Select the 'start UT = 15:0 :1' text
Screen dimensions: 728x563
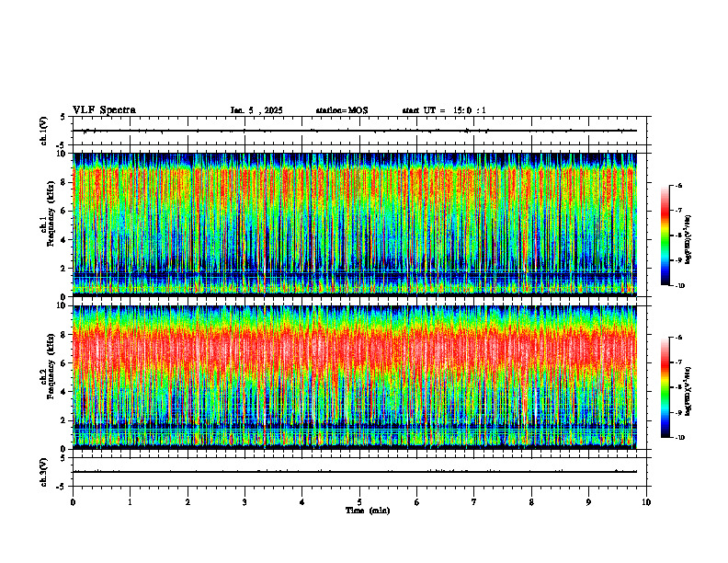pos(444,110)
